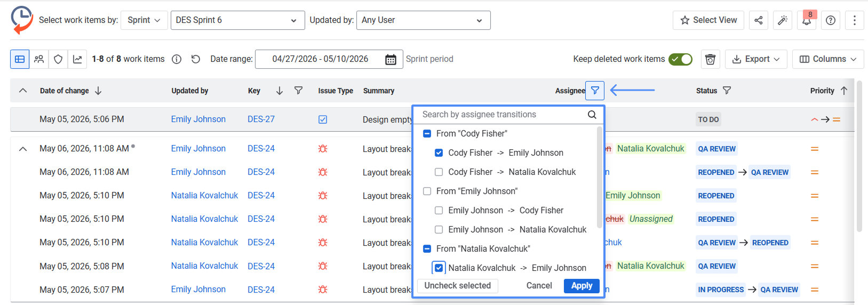The image size is (868, 305).
Task: Sort Key column arrow
Action: [280, 91]
